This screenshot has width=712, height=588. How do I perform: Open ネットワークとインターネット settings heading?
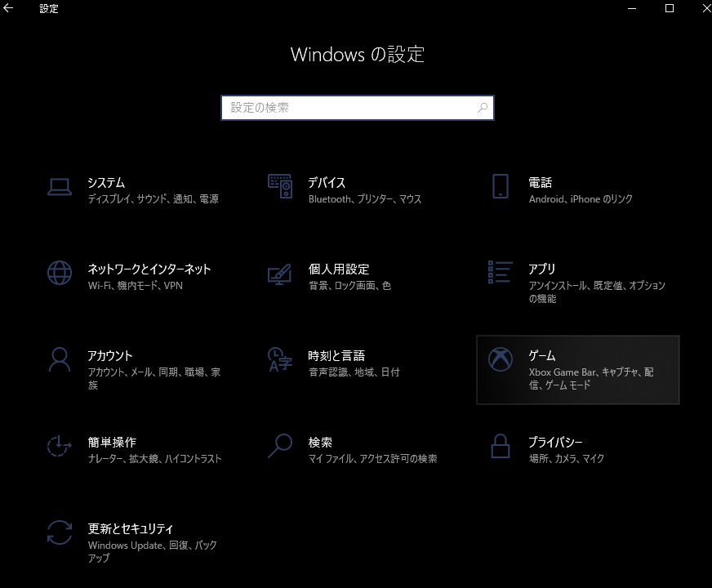pos(149,269)
